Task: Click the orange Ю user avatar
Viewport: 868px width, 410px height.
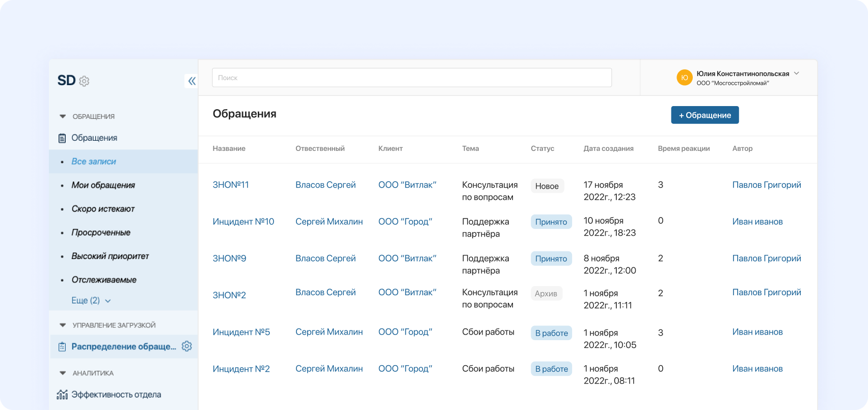Action: click(x=684, y=78)
